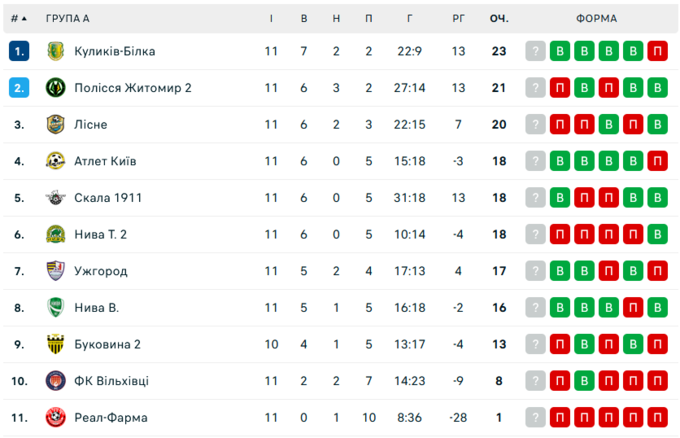Click Куликів-Білка's rightmost red П form badge
The width and height of the screenshot is (680, 438).
coord(657,51)
